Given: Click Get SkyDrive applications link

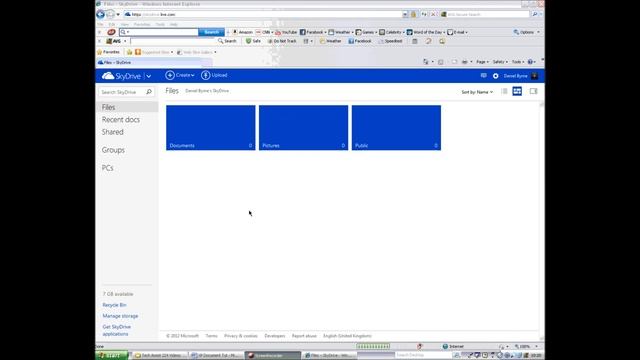Looking at the screenshot, I should coord(117,330).
